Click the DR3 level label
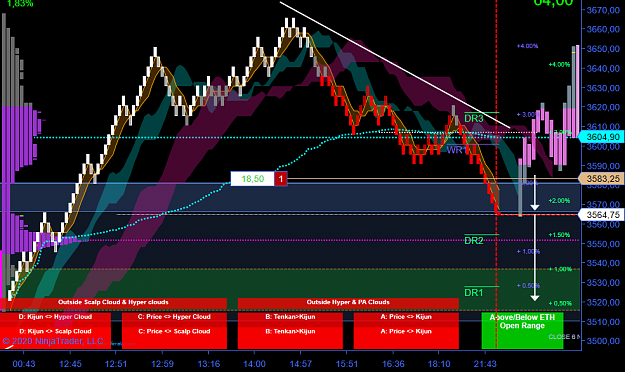This screenshot has height=372, width=625. pos(474,118)
